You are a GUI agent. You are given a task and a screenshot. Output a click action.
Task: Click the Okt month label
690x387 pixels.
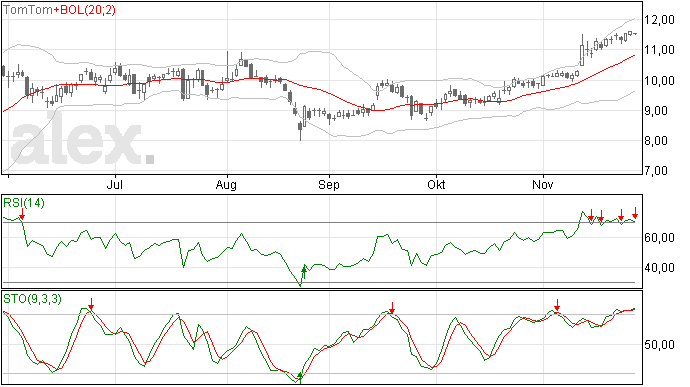(436, 185)
